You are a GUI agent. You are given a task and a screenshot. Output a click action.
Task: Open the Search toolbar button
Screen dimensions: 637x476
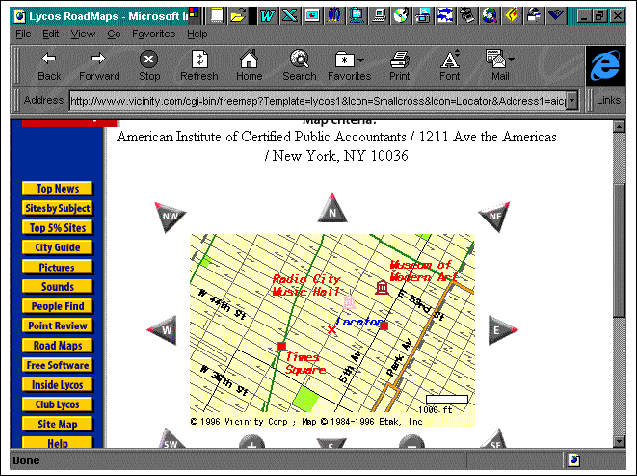click(299, 66)
